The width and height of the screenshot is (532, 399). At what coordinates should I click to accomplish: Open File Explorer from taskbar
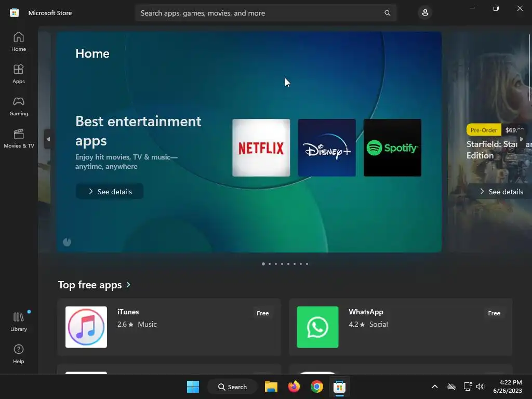(271, 387)
